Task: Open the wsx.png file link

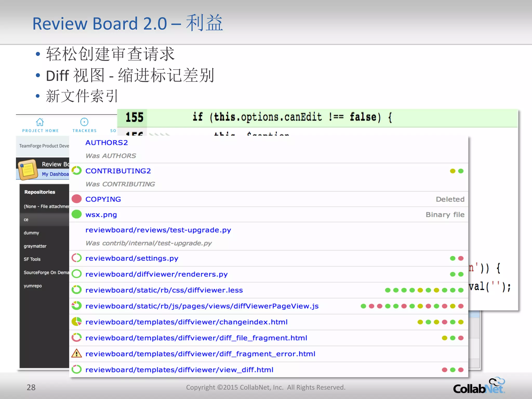Action: pyautogui.click(x=101, y=215)
